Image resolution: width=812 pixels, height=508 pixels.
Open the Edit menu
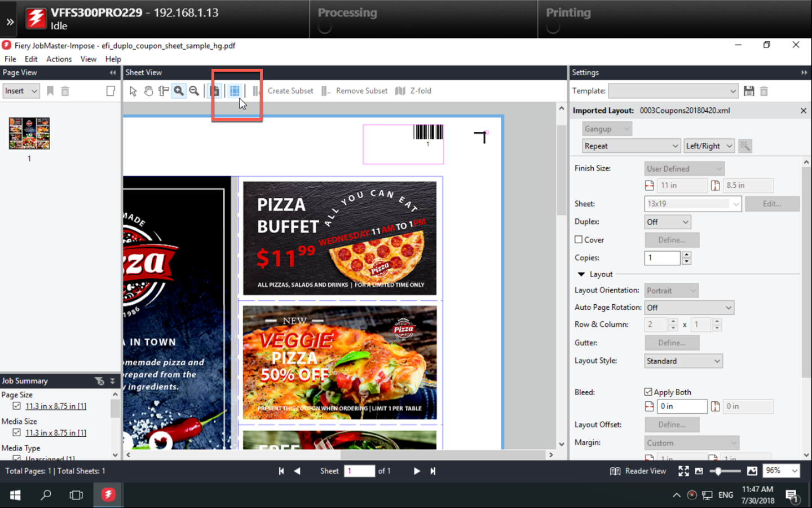31,59
